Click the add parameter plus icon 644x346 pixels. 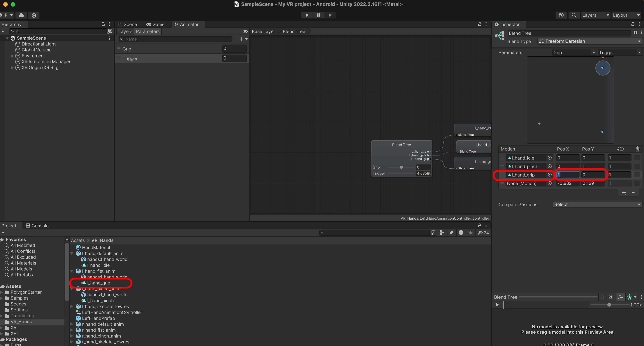click(x=241, y=39)
